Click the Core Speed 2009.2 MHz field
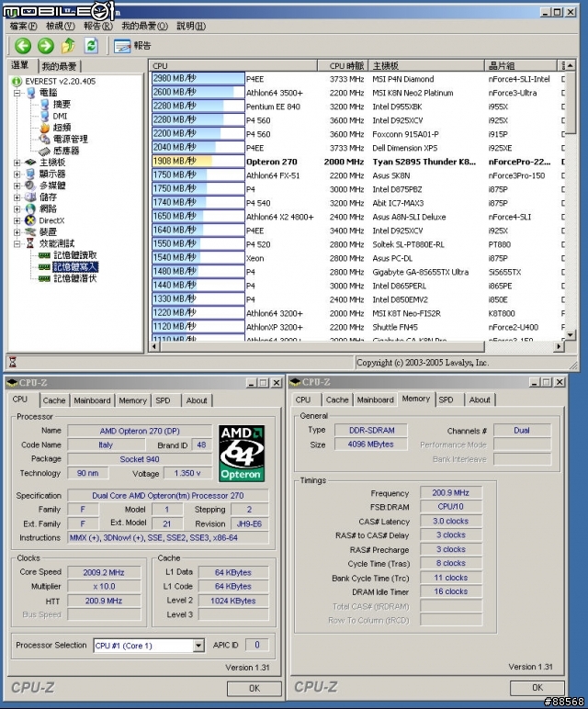 [x=104, y=572]
